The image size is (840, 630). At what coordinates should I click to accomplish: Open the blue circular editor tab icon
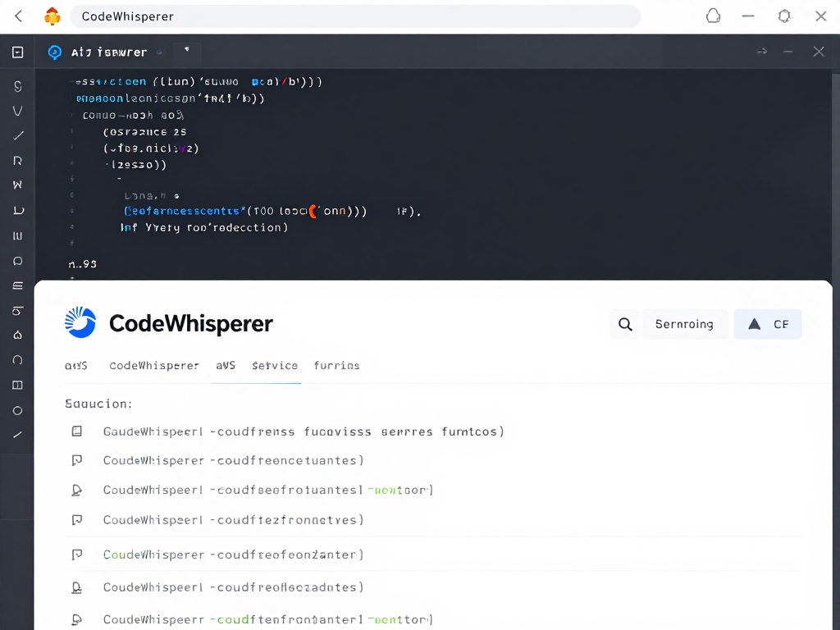55,52
